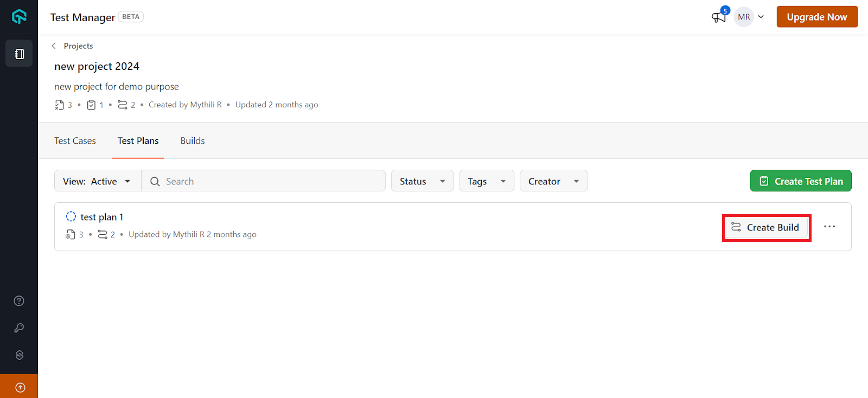This screenshot has height=398, width=868.
Task: Open the Creator filter dropdown
Action: point(553,181)
